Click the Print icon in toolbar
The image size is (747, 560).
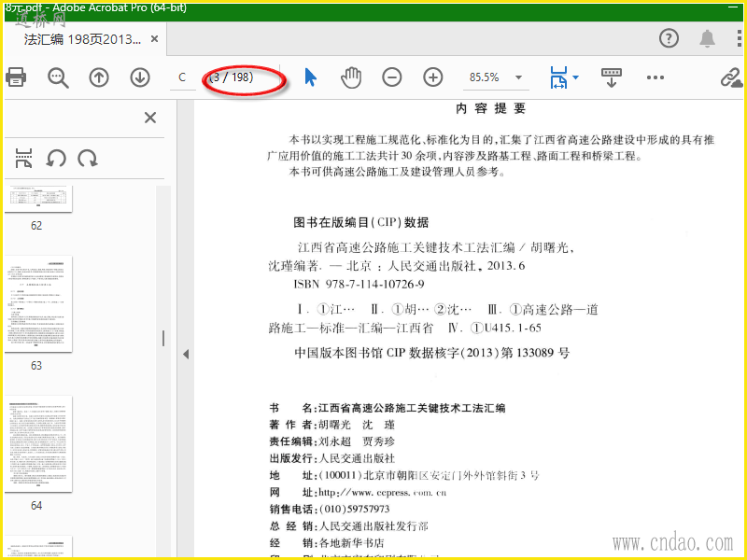click(x=16, y=77)
